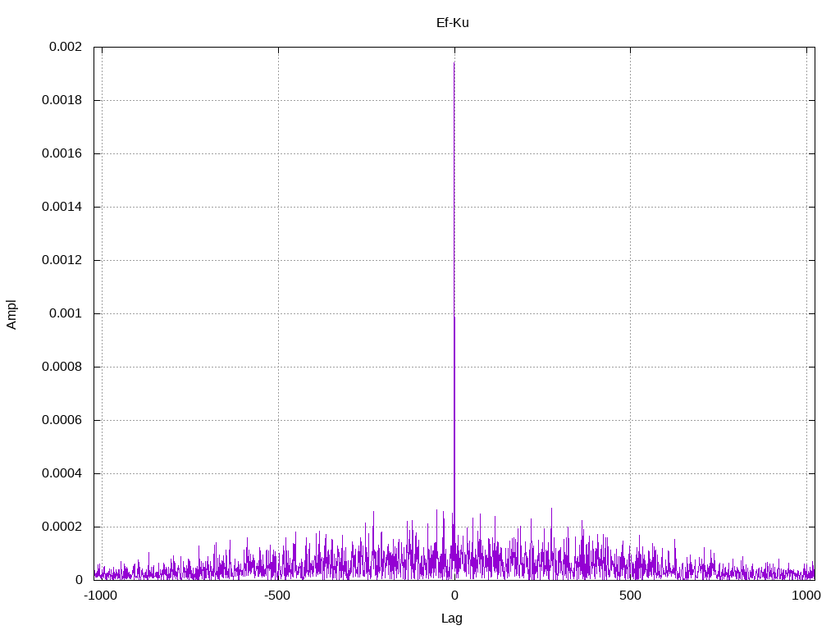Click the x-axis tick label -500
Image resolution: width=840 pixels, height=630 pixels.
277,596
